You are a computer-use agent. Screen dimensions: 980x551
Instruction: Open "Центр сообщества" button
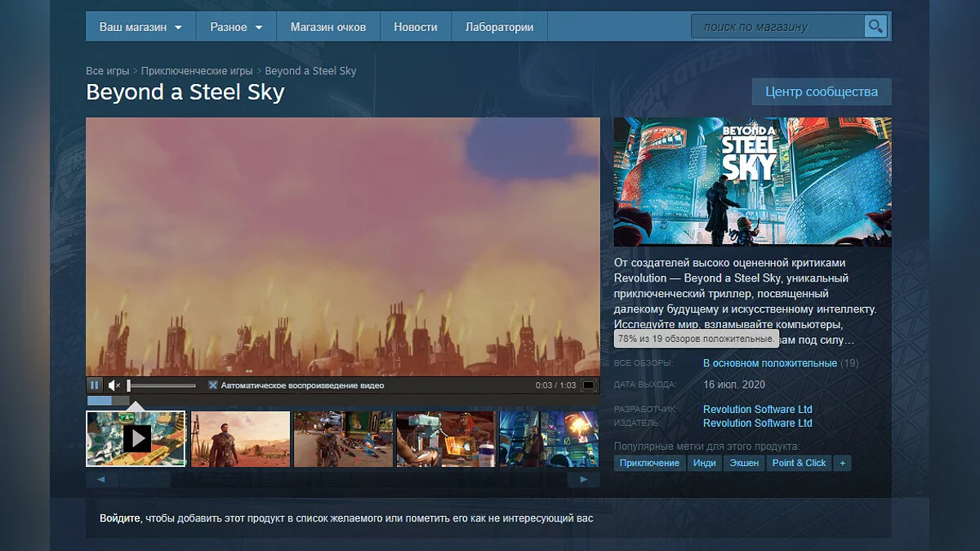click(x=822, y=91)
